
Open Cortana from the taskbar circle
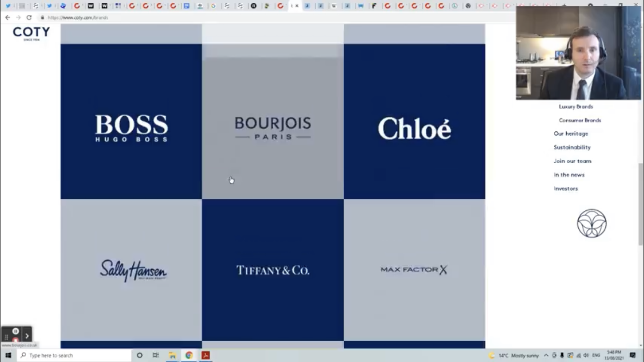[x=140, y=355]
